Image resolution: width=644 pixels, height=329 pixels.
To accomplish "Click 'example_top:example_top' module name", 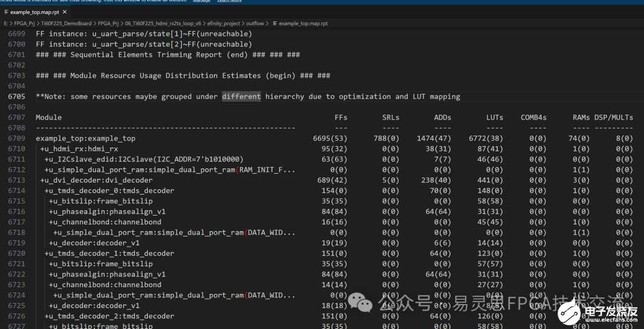I will pos(85,139).
